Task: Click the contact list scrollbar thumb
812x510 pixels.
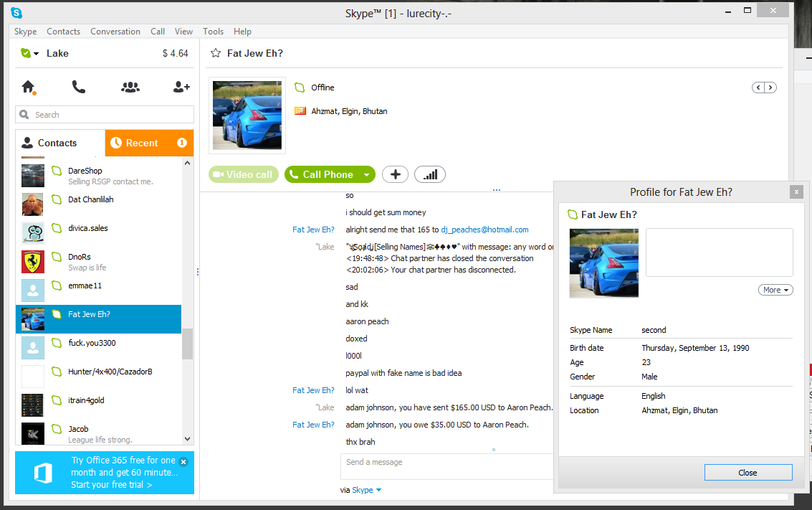Action: click(188, 344)
